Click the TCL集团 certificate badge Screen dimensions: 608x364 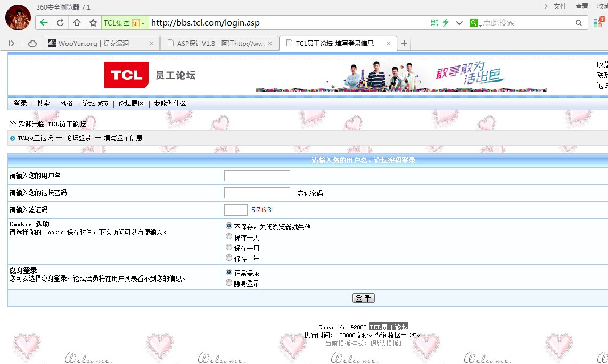[x=124, y=23]
